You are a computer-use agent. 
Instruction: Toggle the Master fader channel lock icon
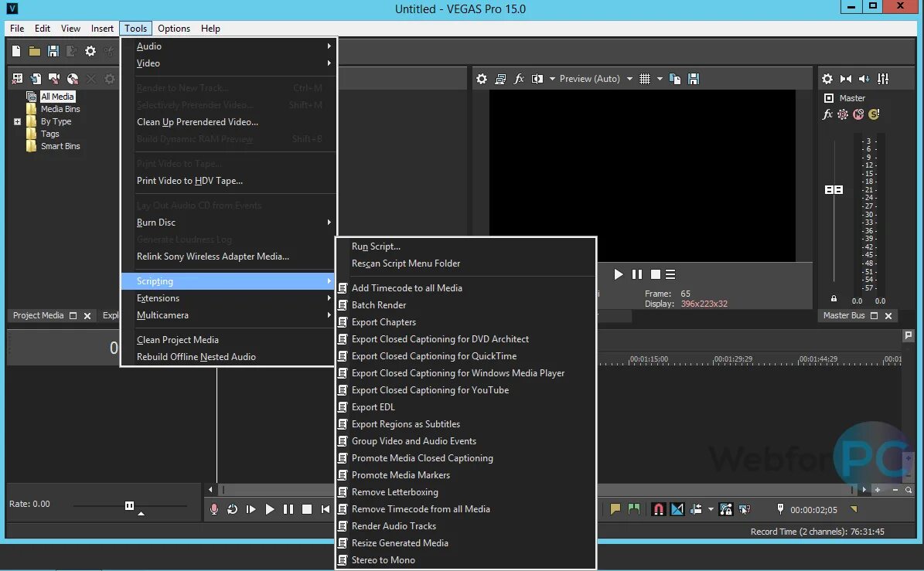[x=834, y=298]
